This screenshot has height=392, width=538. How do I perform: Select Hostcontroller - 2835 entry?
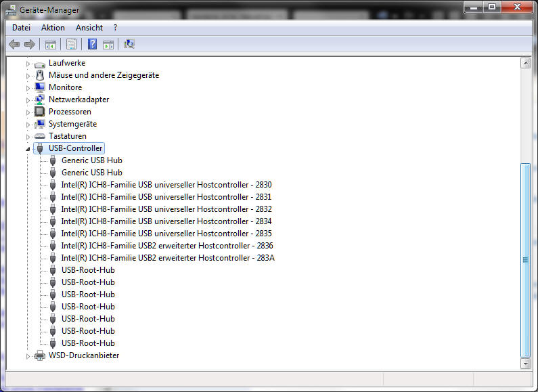tap(166, 234)
